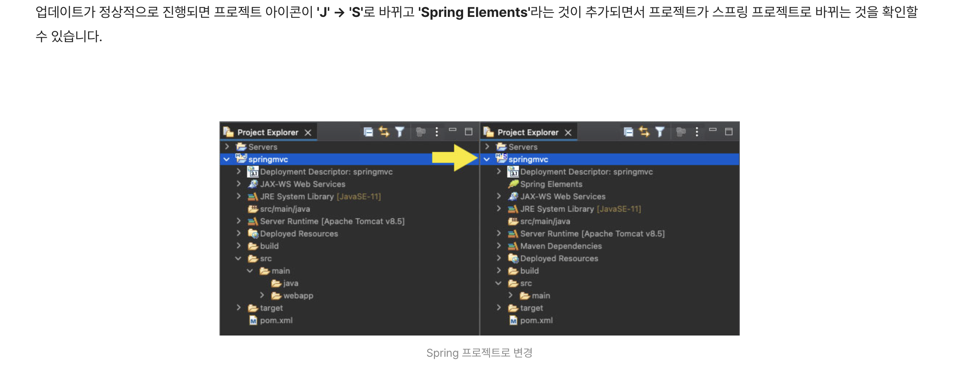
Task: Collapse springmvc project in right Project Explorer
Action: [x=487, y=160]
